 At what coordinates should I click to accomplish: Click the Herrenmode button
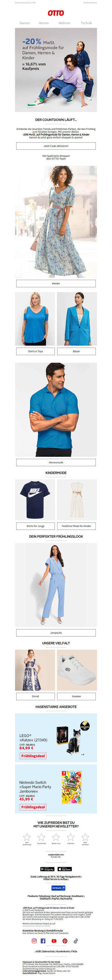pyautogui.click(x=56, y=462)
